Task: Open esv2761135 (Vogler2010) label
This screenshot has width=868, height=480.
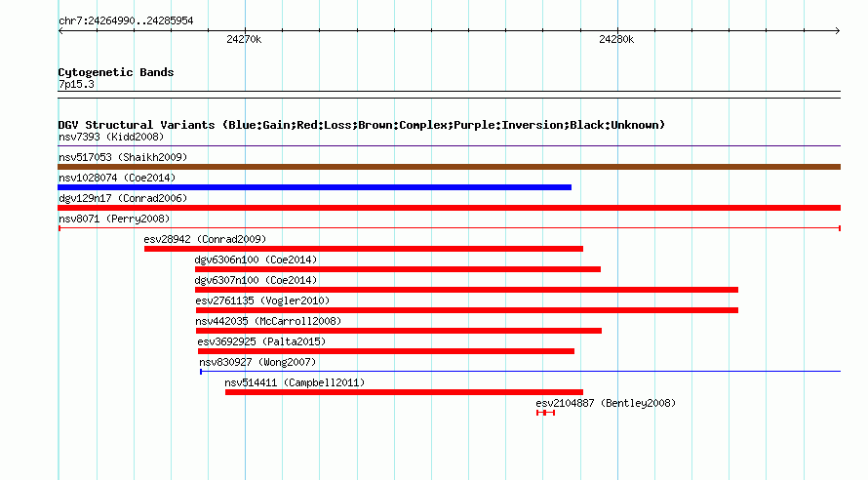Action: click(262, 300)
